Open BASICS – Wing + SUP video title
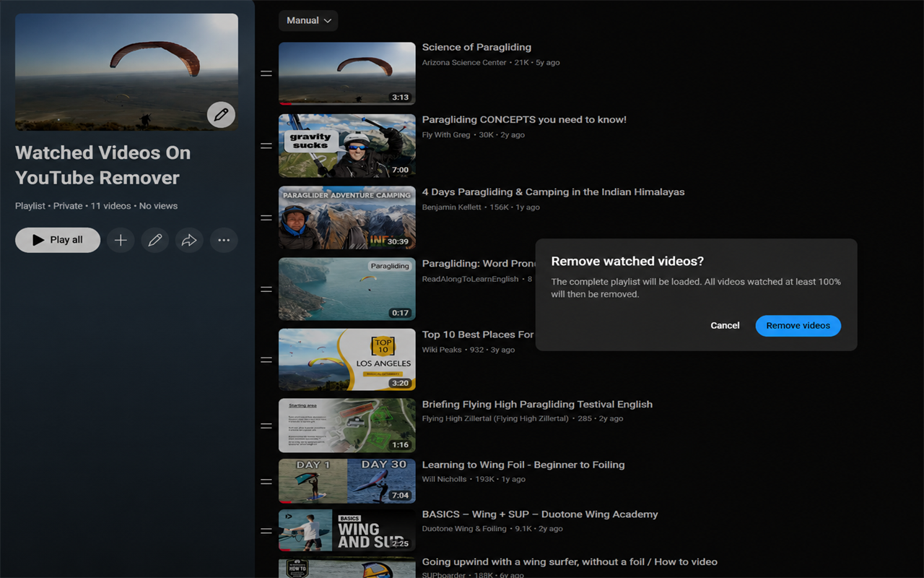The image size is (924, 578). point(540,514)
